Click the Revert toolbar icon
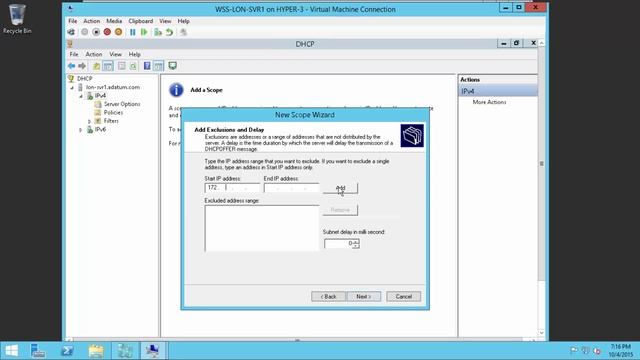 point(169,32)
